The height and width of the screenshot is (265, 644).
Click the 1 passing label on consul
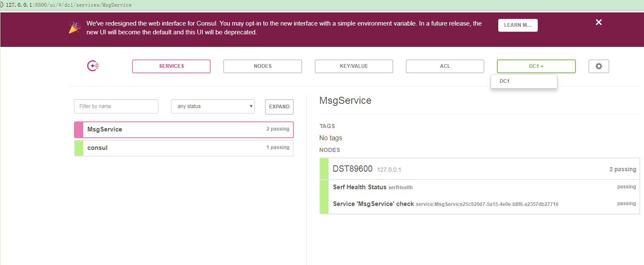tap(278, 147)
